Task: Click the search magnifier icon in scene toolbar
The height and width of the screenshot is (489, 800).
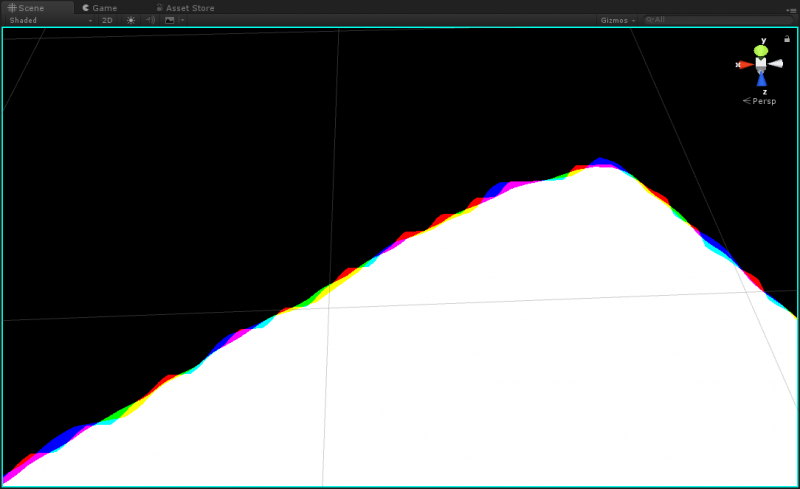Action: [650, 20]
